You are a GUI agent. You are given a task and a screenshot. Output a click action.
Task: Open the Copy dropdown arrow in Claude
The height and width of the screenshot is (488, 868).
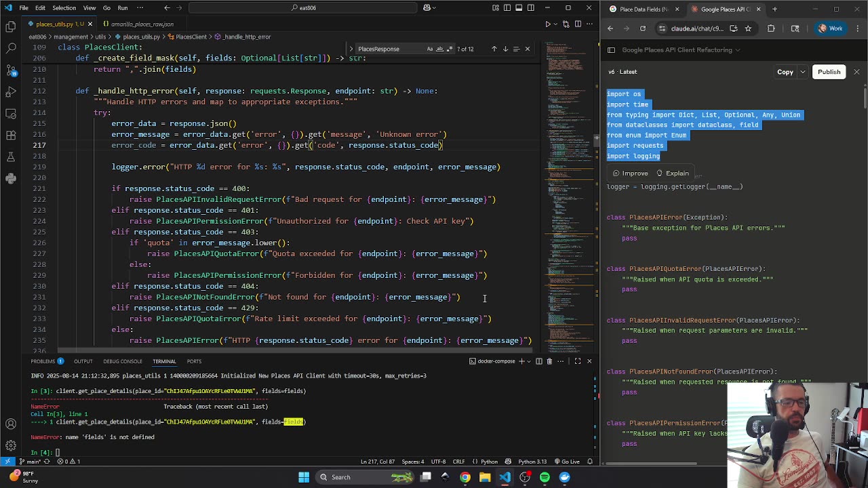[x=802, y=72]
